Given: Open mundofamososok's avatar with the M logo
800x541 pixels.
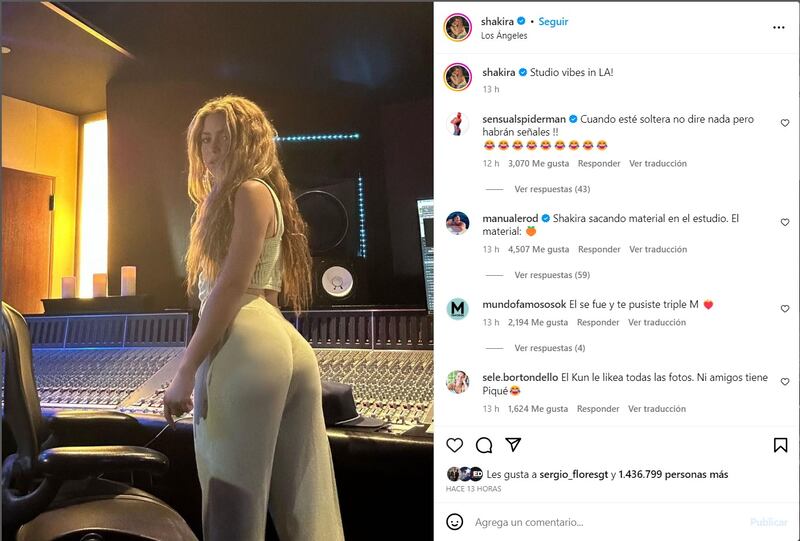Looking at the screenshot, I should (458, 309).
